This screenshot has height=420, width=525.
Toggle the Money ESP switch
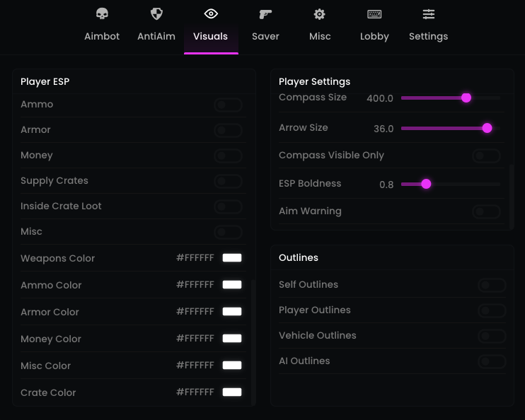click(228, 156)
